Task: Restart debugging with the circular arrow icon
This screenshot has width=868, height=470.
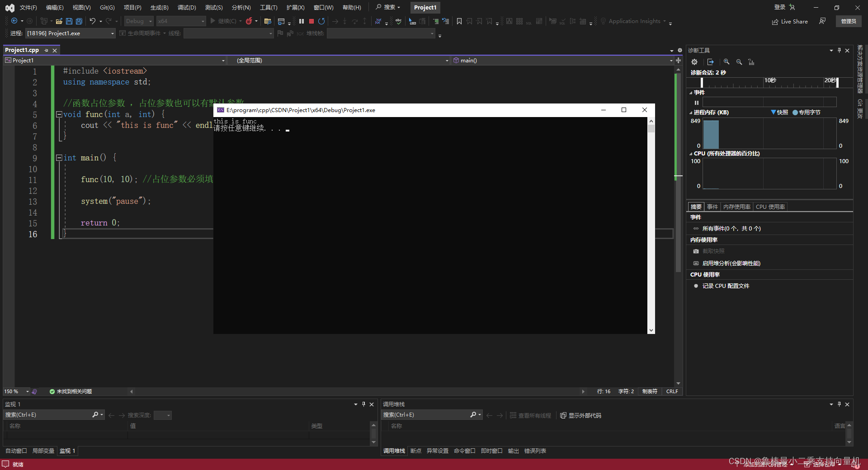Action: pyautogui.click(x=321, y=21)
